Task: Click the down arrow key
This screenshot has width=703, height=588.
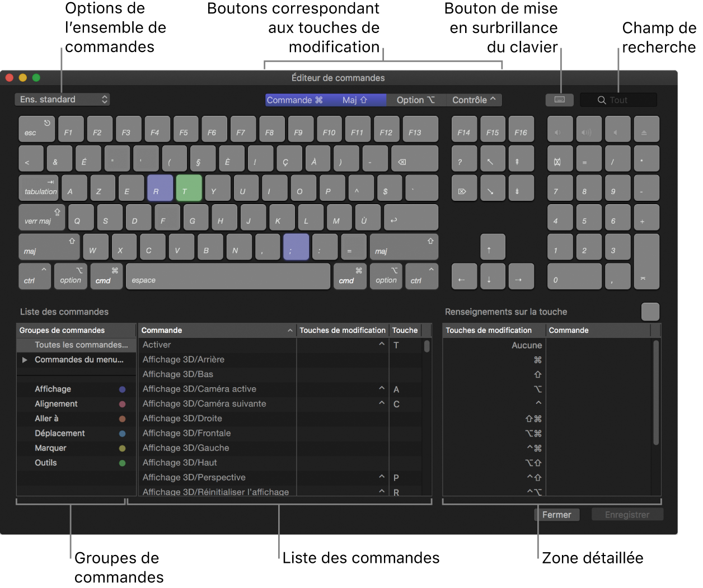Action: coord(493,277)
